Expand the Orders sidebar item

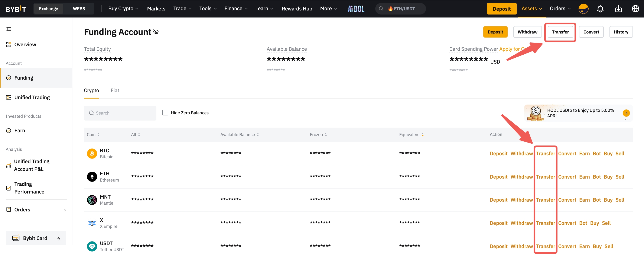36,210
